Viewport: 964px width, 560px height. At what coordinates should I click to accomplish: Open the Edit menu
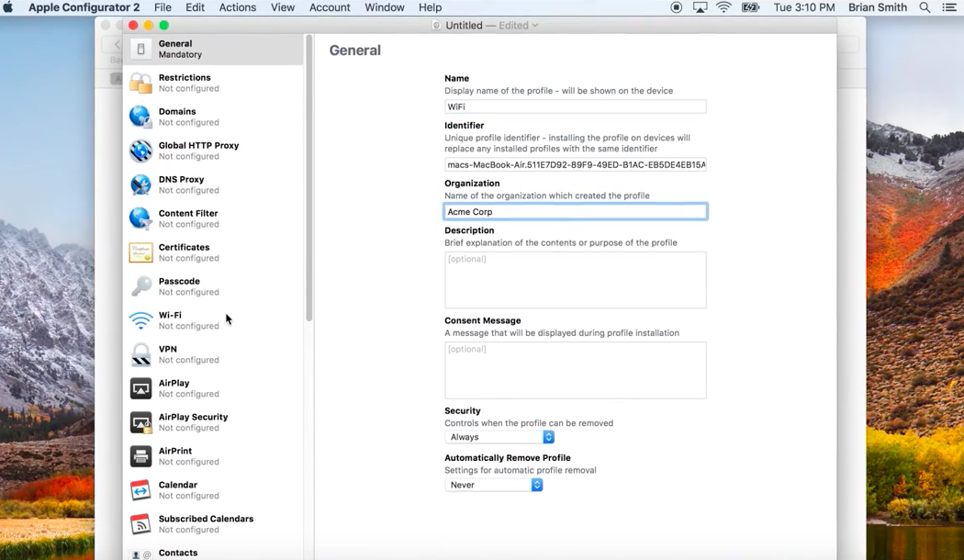click(195, 7)
